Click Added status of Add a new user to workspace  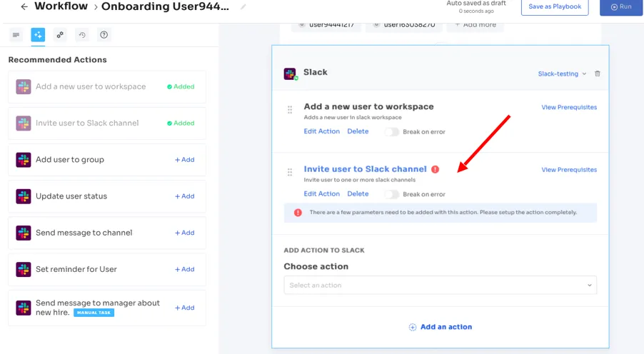click(x=181, y=86)
